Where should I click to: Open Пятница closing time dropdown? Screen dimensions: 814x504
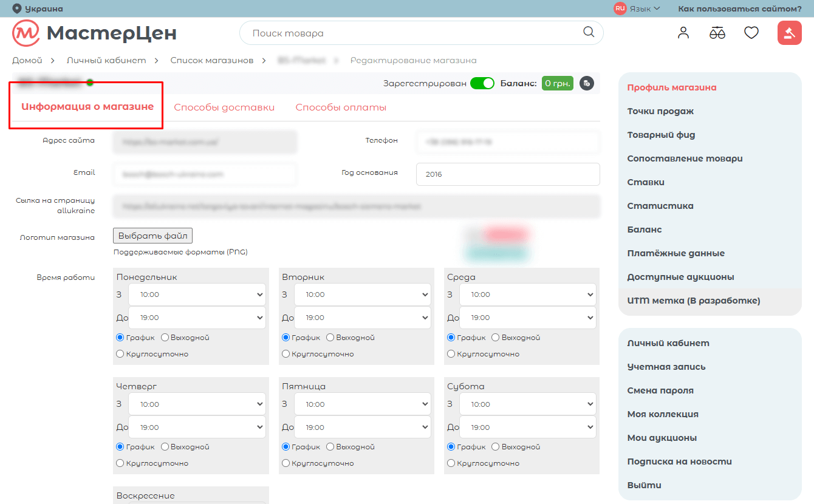(363, 427)
